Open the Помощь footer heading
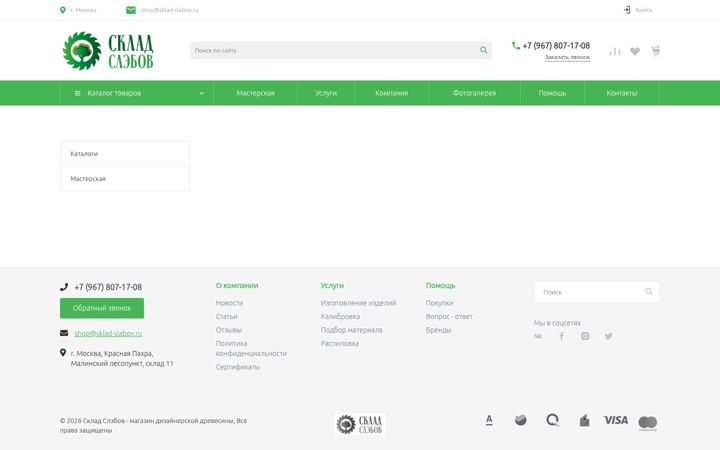The height and width of the screenshot is (450, 720). pos(440,286)
